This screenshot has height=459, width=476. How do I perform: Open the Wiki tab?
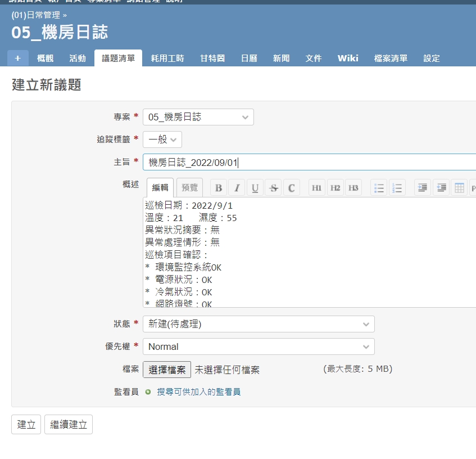tap(348, 58)
